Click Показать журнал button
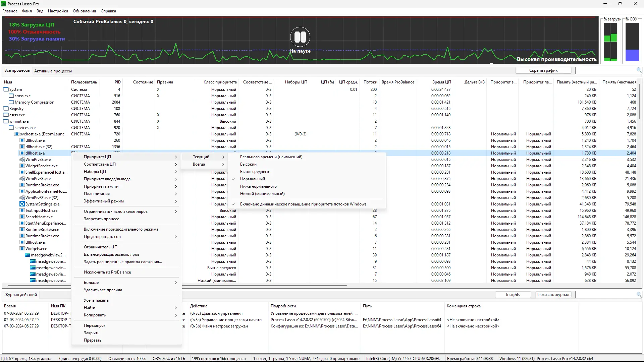 [x=553, y=295]
